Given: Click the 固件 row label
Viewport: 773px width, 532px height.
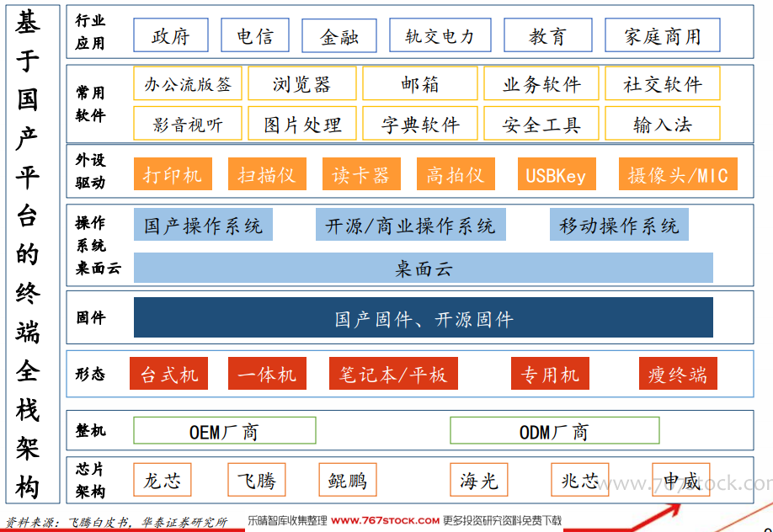Looking at the screenshot, I should point(91,317).
